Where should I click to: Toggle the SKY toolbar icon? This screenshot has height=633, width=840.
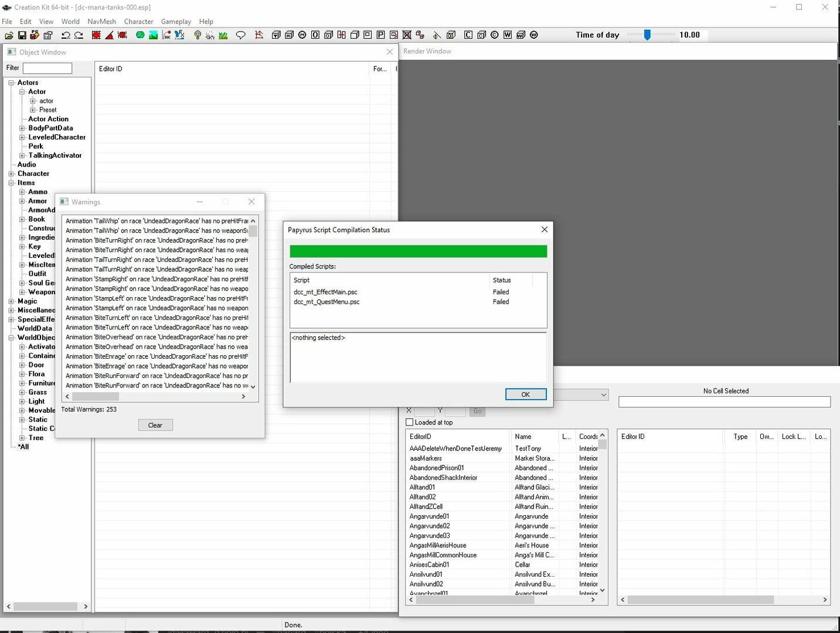tap(210, 35)
